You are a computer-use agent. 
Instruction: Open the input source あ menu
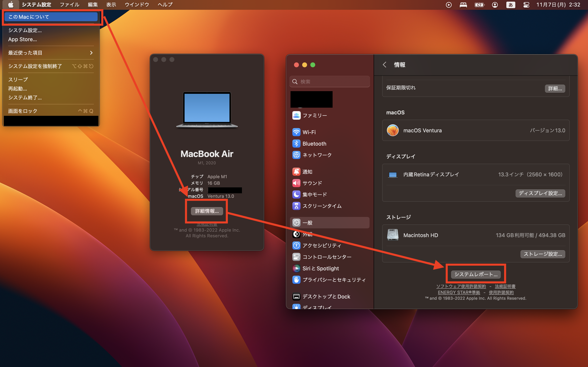[510, 5]
